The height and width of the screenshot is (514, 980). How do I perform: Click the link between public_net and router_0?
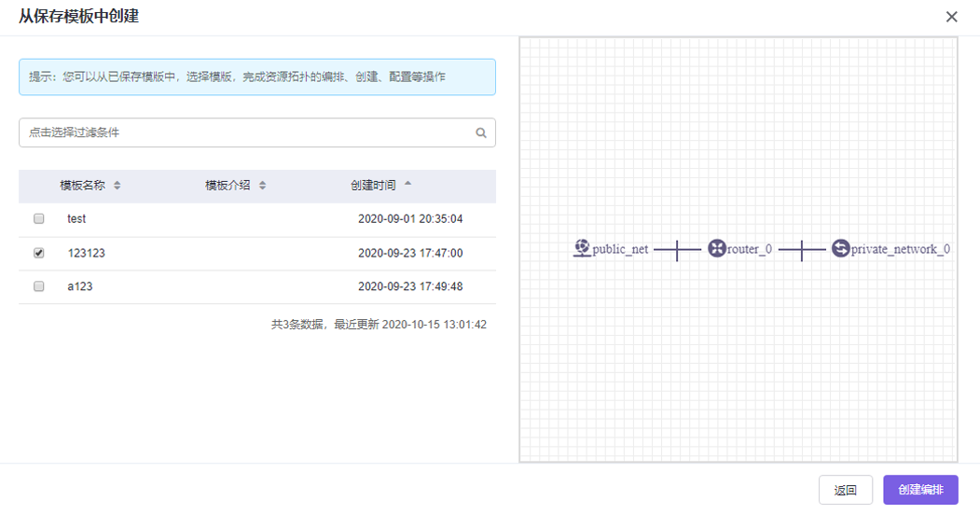click(x=677, y=249)
